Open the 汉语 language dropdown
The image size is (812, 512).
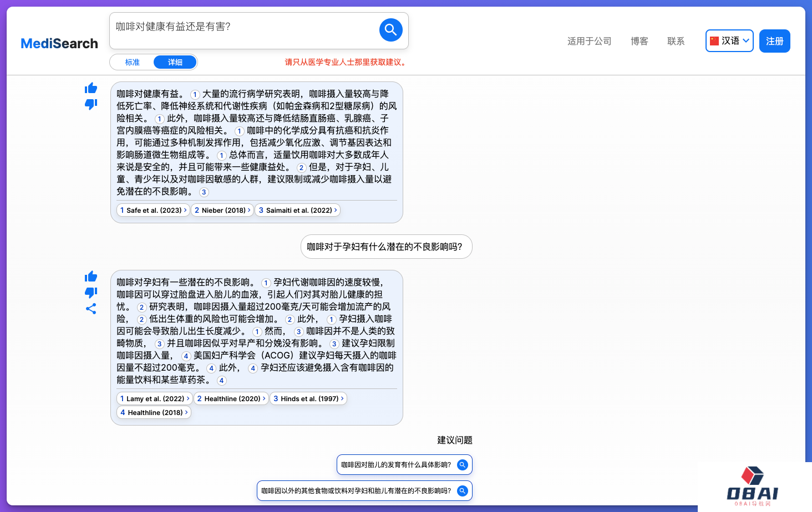pos(729,41)
